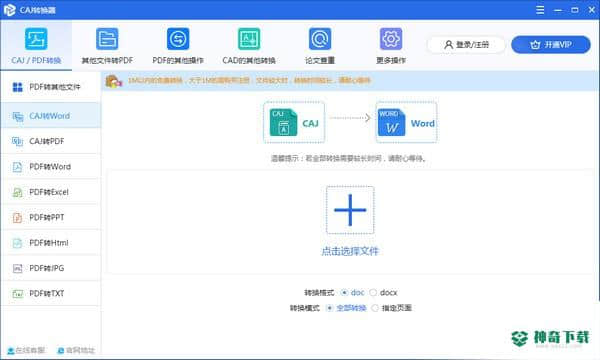The height and width of the screenshot is (360, 600).
Task: Click the CAJ转换器 app logo
Action: click(10, 10)
